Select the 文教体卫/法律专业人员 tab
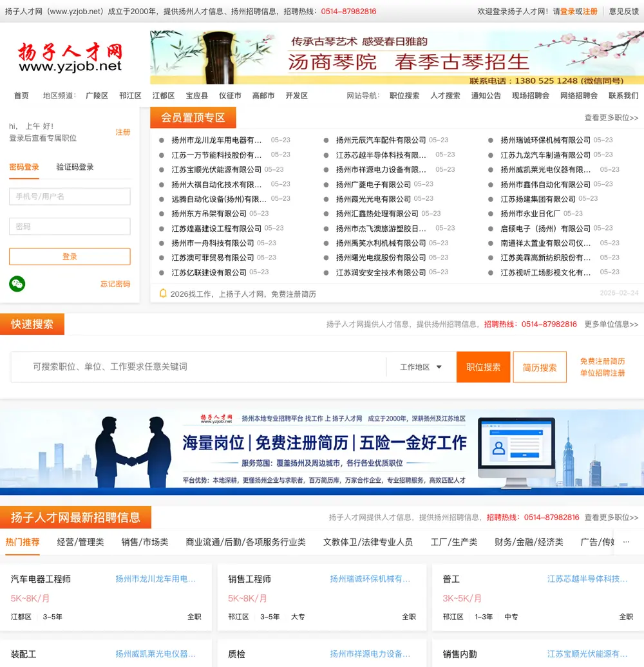The width and height of the screenshot is (644, 667). pyautogui.click(x=368, y=542)
